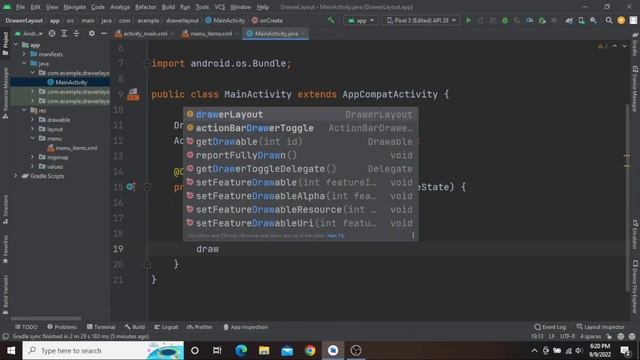The height and width of the screenshot is (360, 640).
Task: Open the Device Manager phone icon in toolbar
Action: point(581,20)
